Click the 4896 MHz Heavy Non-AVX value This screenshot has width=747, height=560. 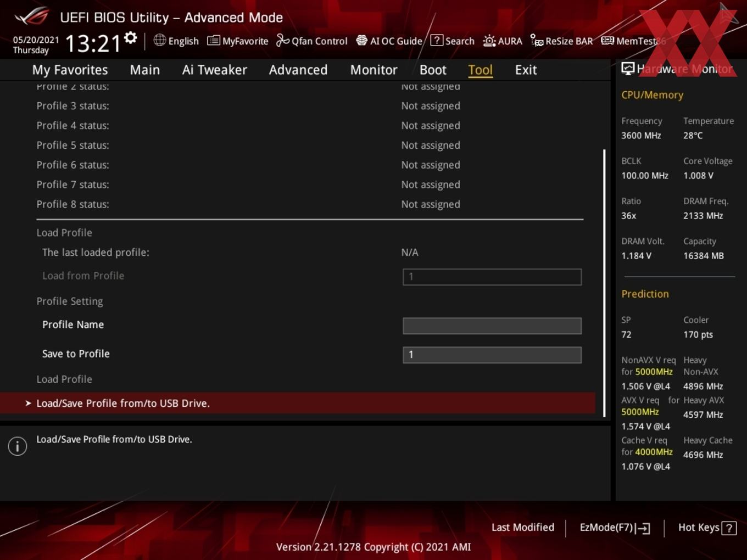(703, 386)
